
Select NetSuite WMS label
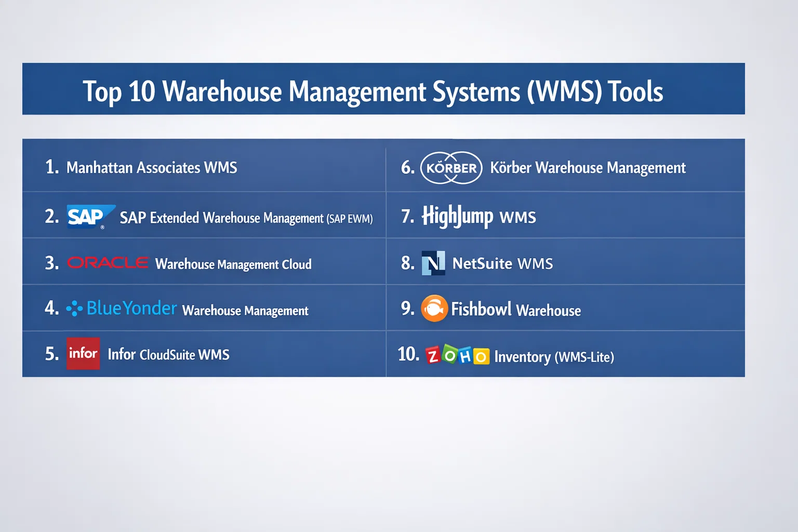point(502,264)
